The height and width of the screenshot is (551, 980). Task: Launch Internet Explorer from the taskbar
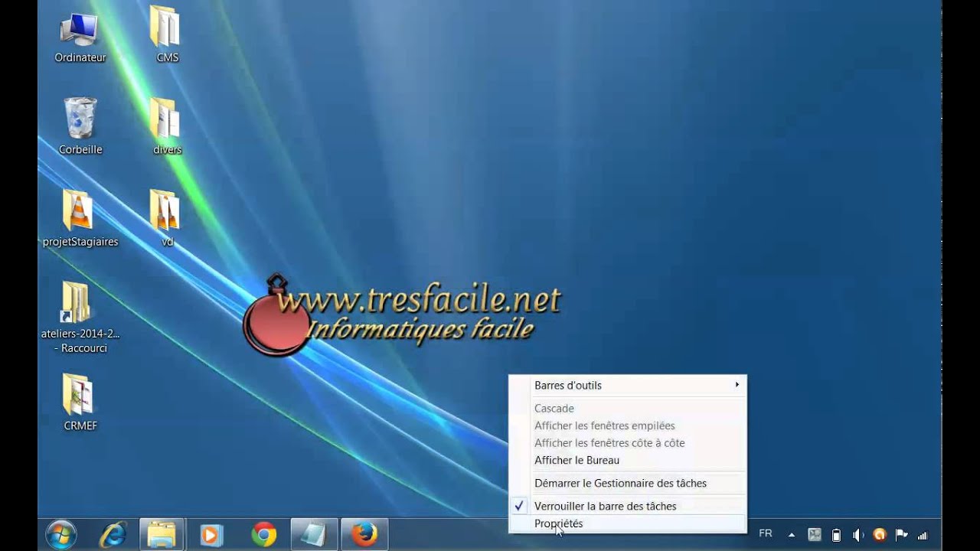coord(113,534)
